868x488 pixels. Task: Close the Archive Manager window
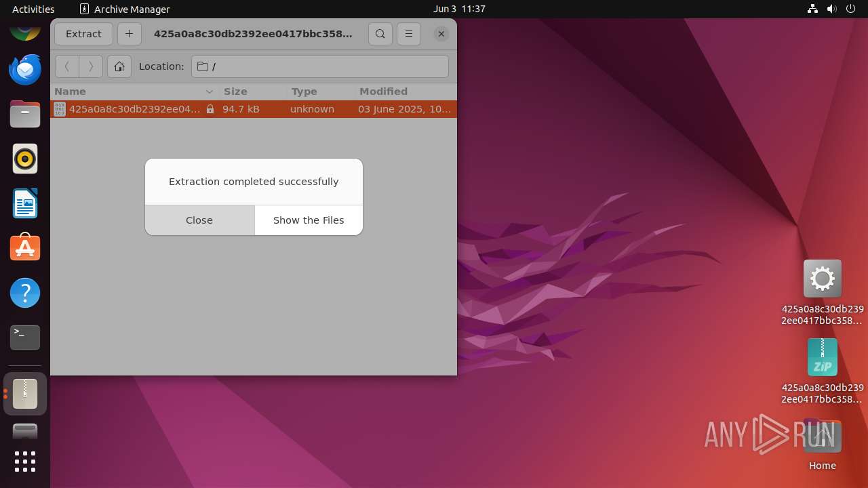pos(441,34)
